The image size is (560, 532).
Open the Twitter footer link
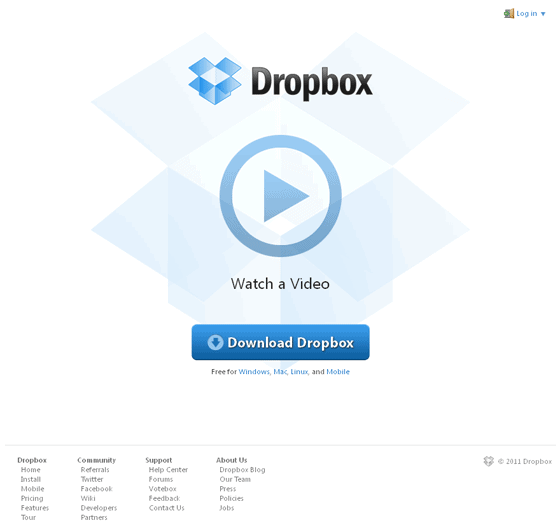tap(92, 479)
